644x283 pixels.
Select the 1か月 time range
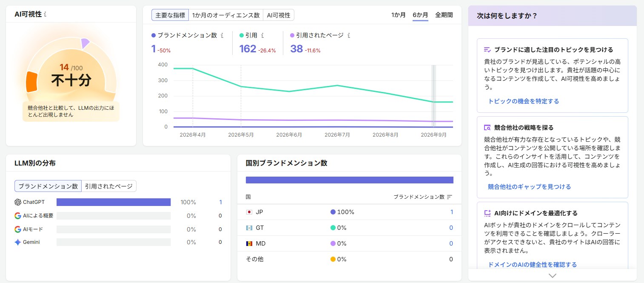coord(399,15)
